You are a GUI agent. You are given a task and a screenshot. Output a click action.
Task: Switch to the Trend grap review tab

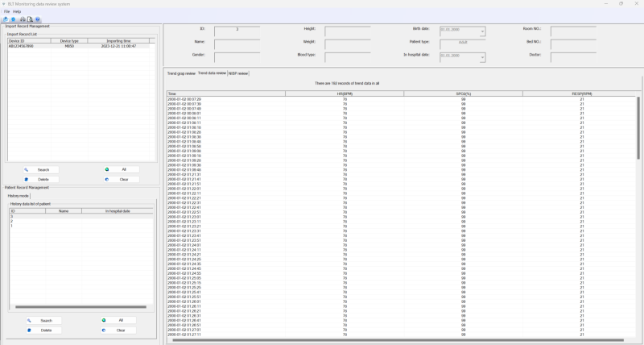pyautogui.click(x=181, y=73)
